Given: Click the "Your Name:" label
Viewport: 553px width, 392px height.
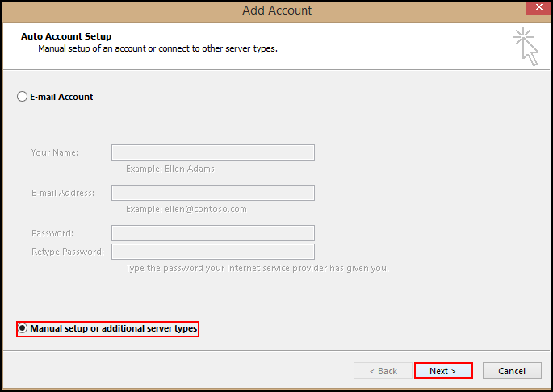Looking at the screenshot, I should coord(55,152).
